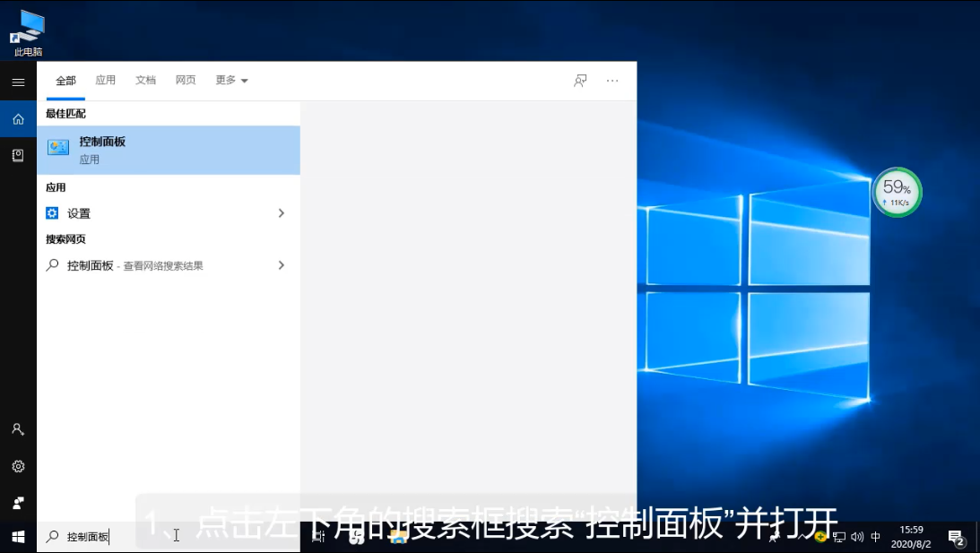The width and height of the screenshot is (980, 553).
Task: Open the settings gear in search sidebar
Action: pyautogui.click(x=18, y=466)
